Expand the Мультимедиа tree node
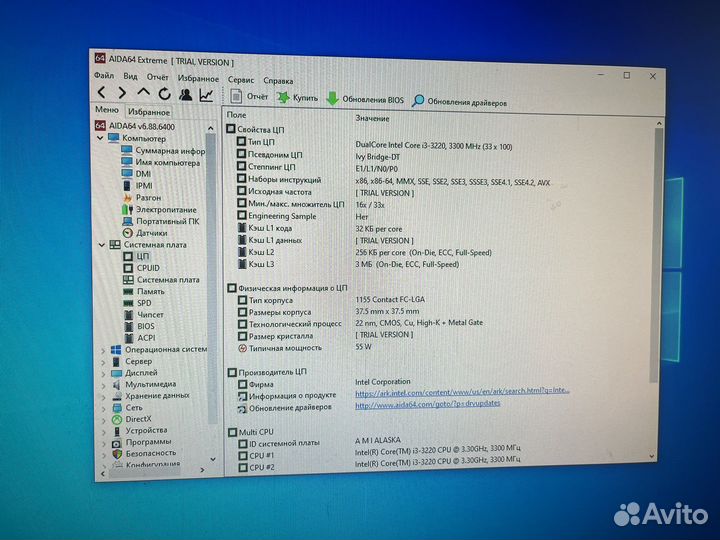Screen dimensions: 720x540 tap(103, 385)
